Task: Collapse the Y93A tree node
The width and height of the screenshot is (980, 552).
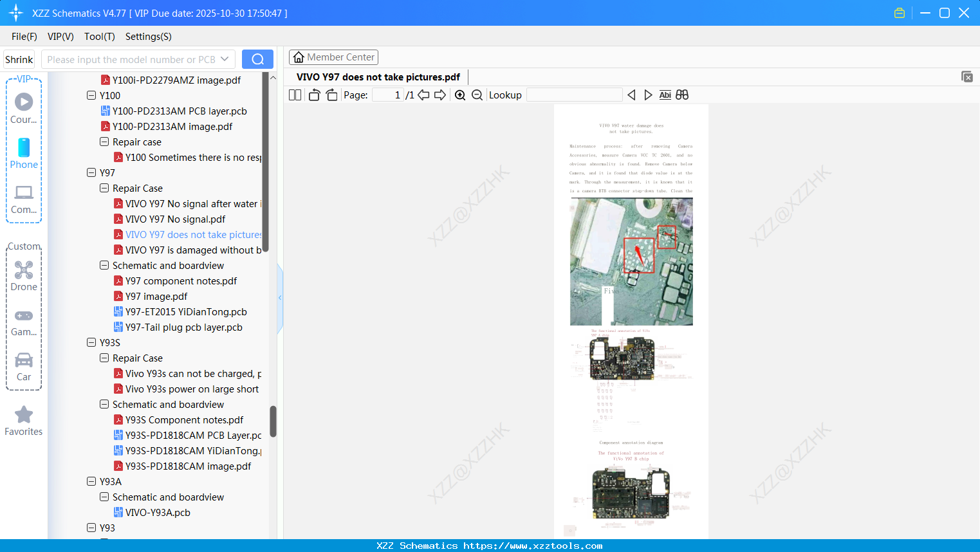Action: [x=91, y=481]
